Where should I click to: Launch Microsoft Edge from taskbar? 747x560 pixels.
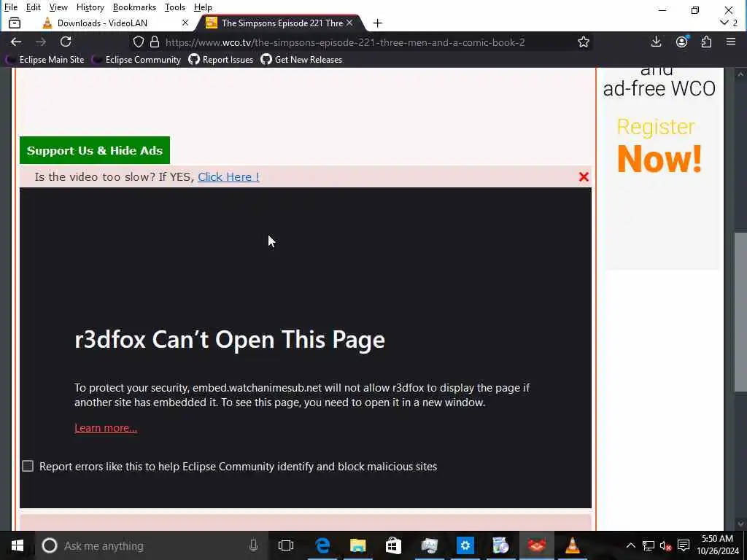coord(322,545)
